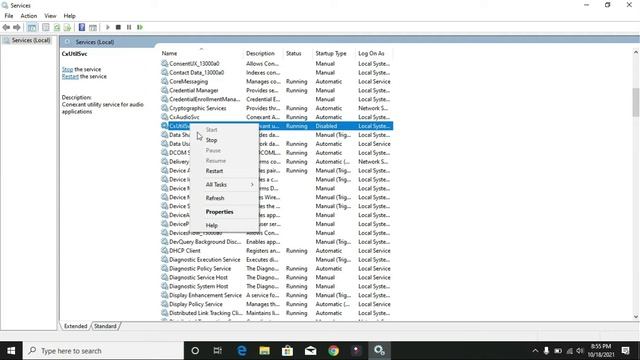Viewport: 640px width, 360px height.
Task: Show hidden tray icons chevron
Action: 535,351
